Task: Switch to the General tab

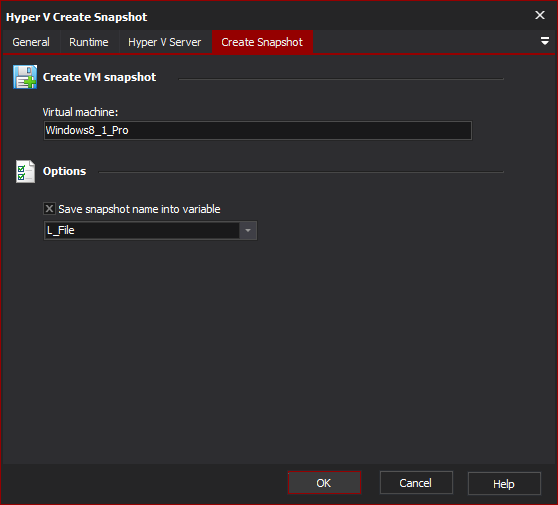Action: 31,42
